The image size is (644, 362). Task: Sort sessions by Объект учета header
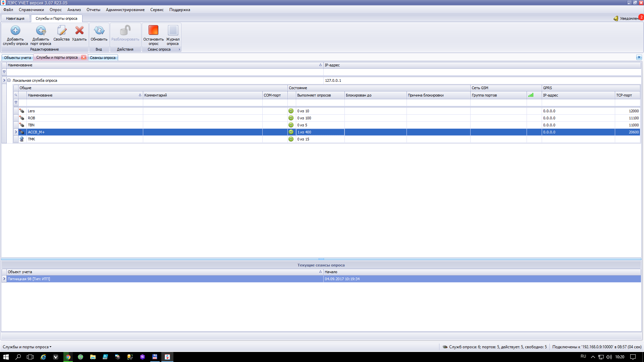coord(165,272)
